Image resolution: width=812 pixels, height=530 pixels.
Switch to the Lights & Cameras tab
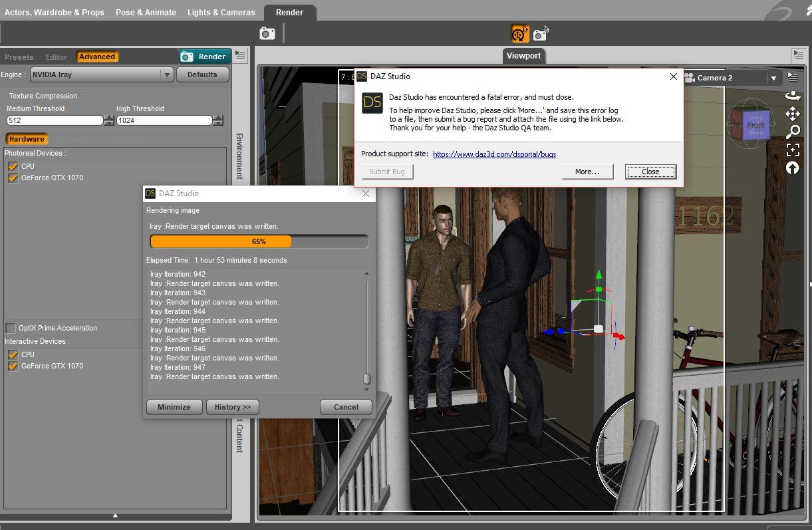[x=221, y=12]
